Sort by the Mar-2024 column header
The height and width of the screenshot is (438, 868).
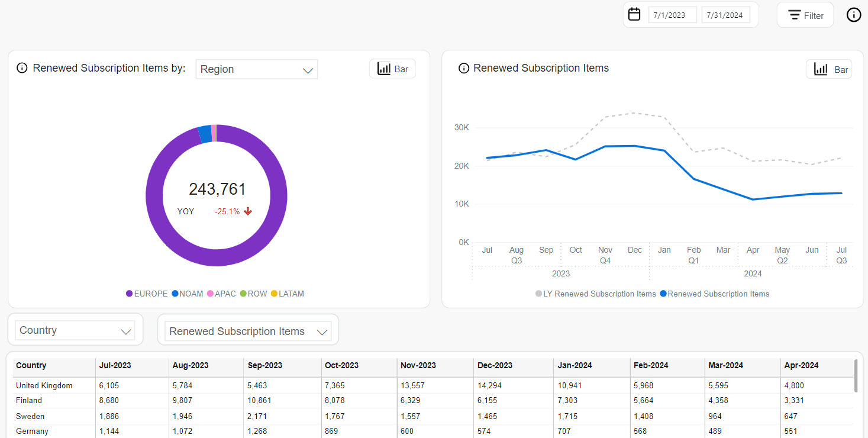[743, 366]
